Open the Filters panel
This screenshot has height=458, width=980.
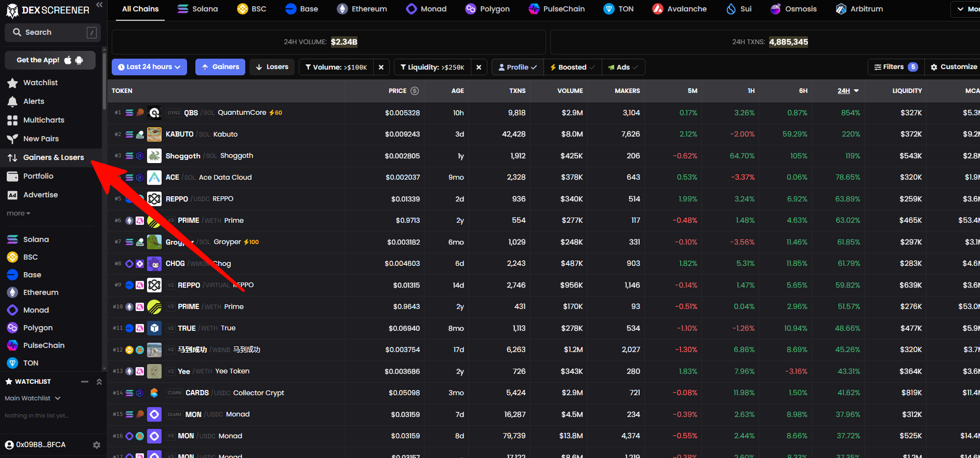[895, 67]
